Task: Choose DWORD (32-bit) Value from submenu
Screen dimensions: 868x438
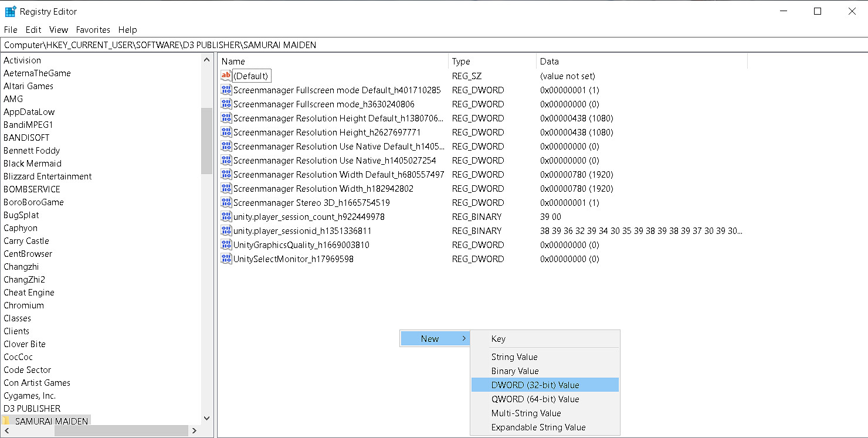Action: pyautogui.click(x=535, y=385)
